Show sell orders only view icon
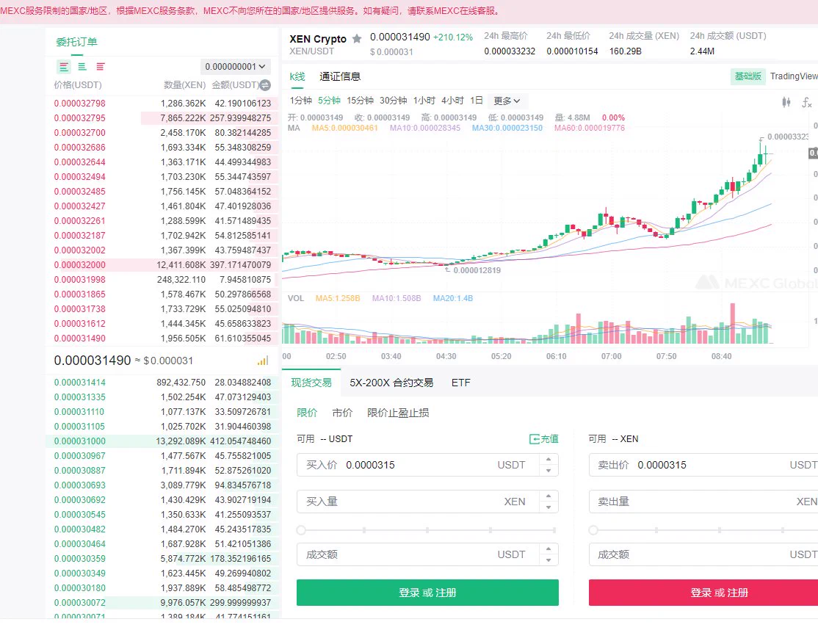The image size is (818, 644). (100, 67)
